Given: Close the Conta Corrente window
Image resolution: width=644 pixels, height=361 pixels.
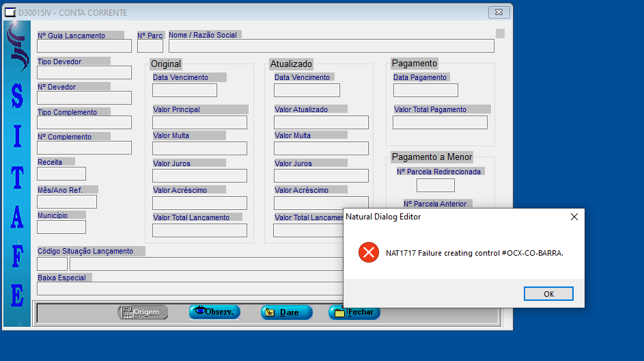Looking at the screenshot, I should (x=500, y=12).
